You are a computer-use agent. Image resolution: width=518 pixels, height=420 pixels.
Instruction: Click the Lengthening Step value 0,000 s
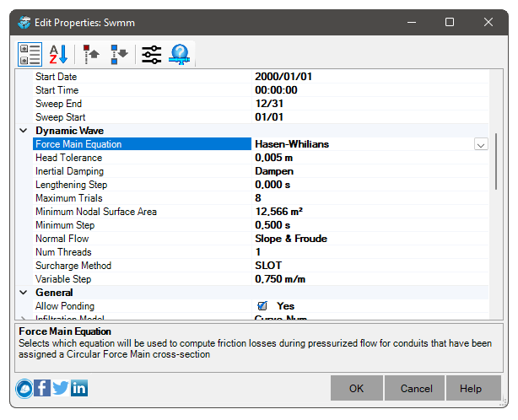point(272,185)
